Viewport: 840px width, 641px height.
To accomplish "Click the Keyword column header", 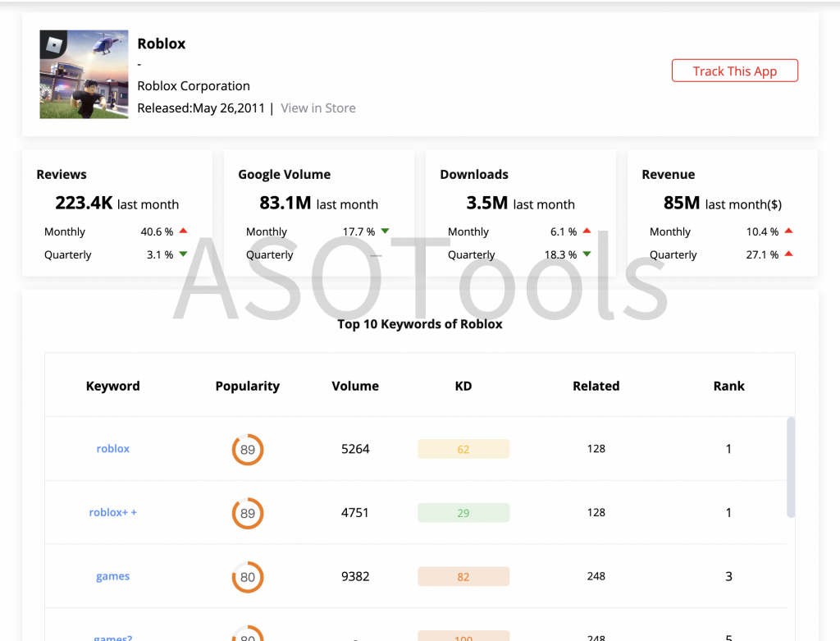I will point(113,386).
